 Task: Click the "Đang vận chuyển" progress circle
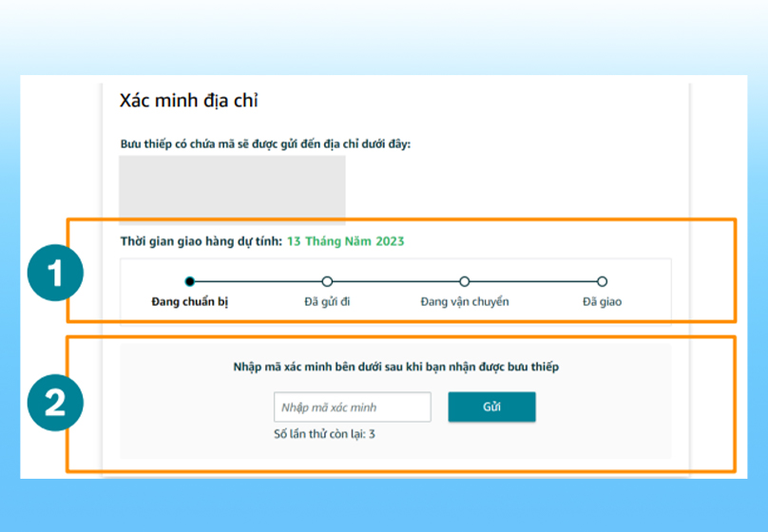pyautogui.click(x=465, y=281)
